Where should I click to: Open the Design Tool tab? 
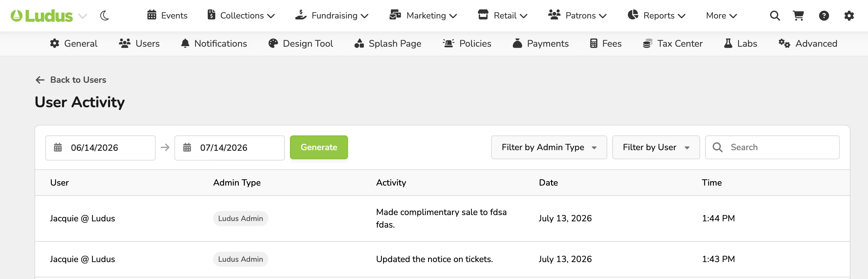[x=301, y=43]
